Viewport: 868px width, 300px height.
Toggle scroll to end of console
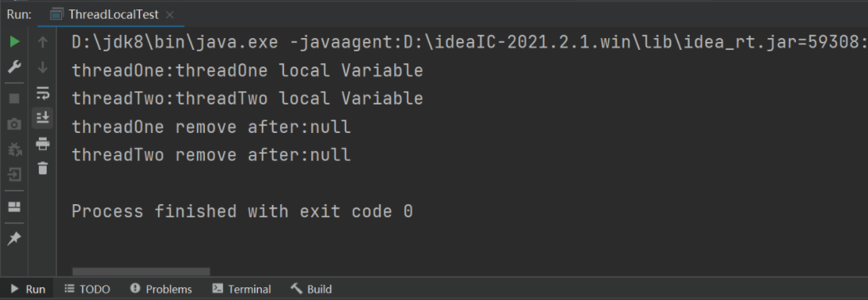[43, 117]
